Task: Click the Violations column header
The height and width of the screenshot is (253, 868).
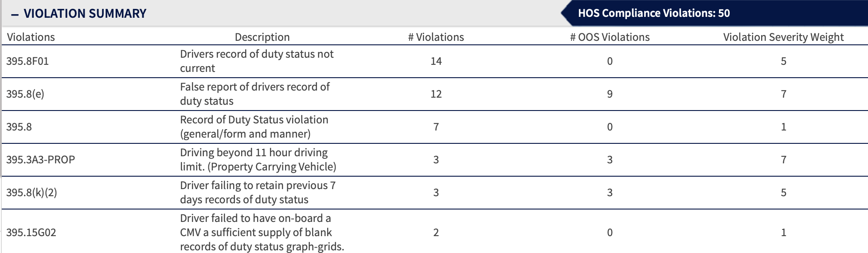Action: (x=31, y=37)
